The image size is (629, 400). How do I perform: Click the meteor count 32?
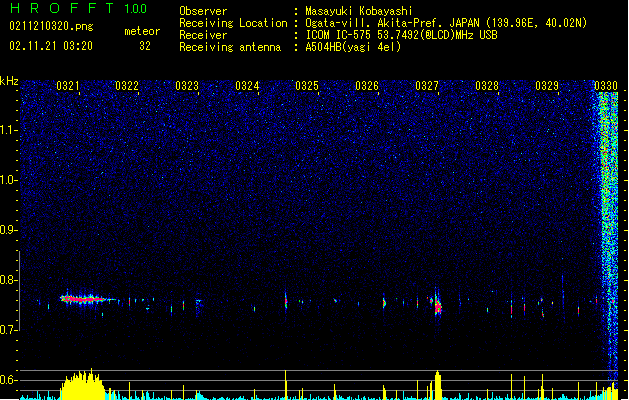(145, 46)
